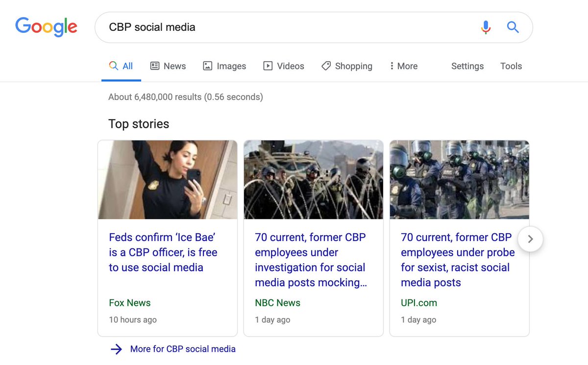Start voice search with microphone icon

[x=486, y=27]
